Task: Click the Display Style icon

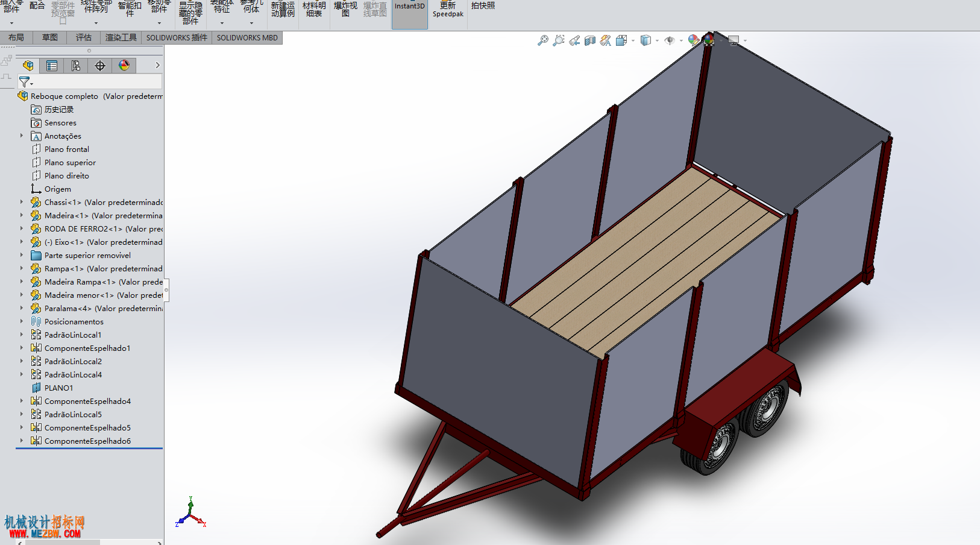Action: pos(645,40)
